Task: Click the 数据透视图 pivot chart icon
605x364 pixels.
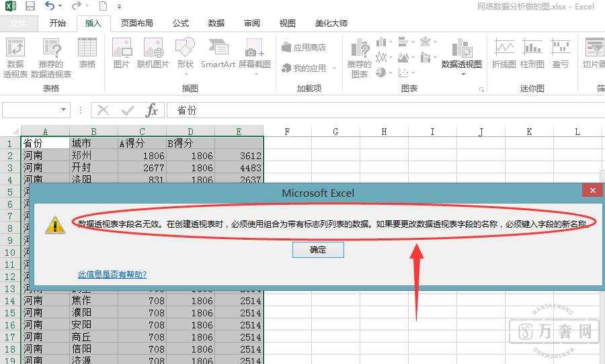Action: (x=462, y=56)
